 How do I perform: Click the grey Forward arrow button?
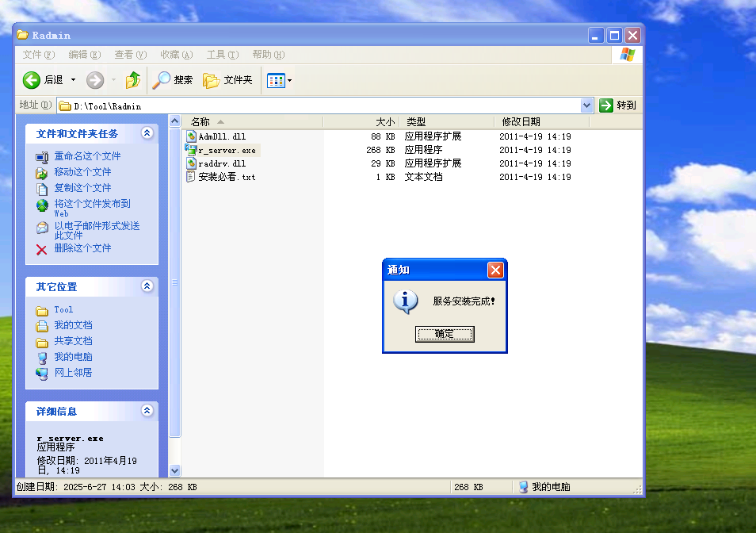tap(95, 80)
